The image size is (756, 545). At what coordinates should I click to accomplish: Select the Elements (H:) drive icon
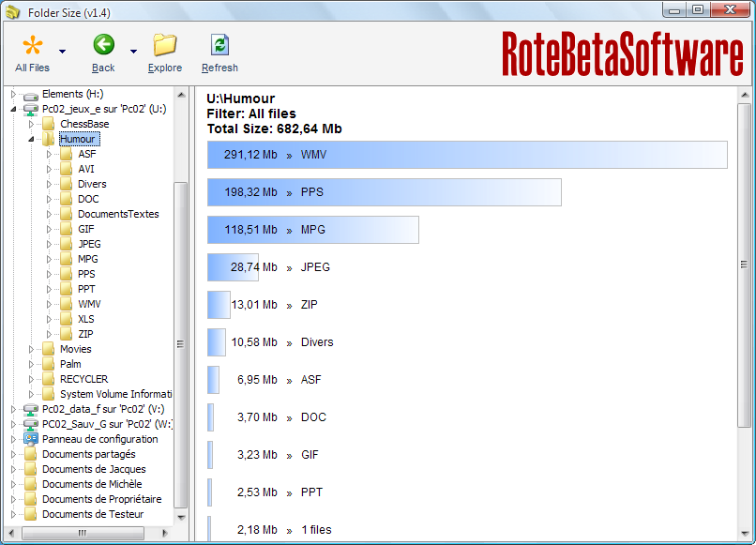click(x=31, y=95)
